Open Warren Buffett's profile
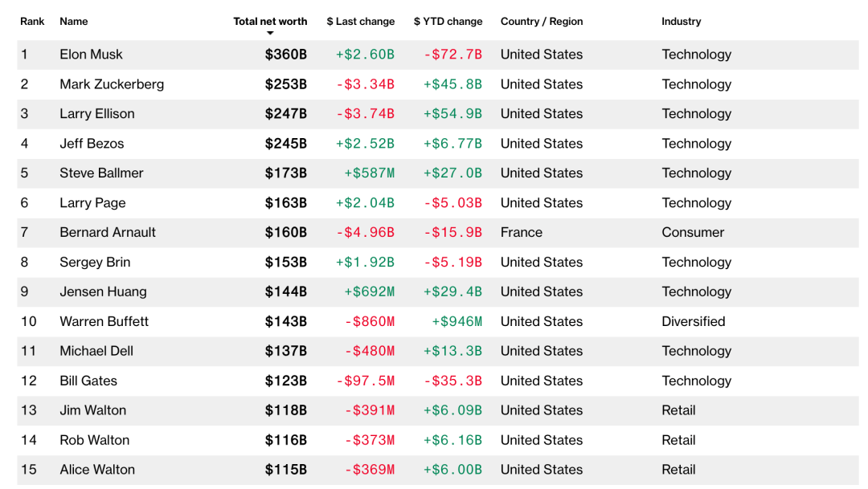868x489 pixels. coord(104,322)
